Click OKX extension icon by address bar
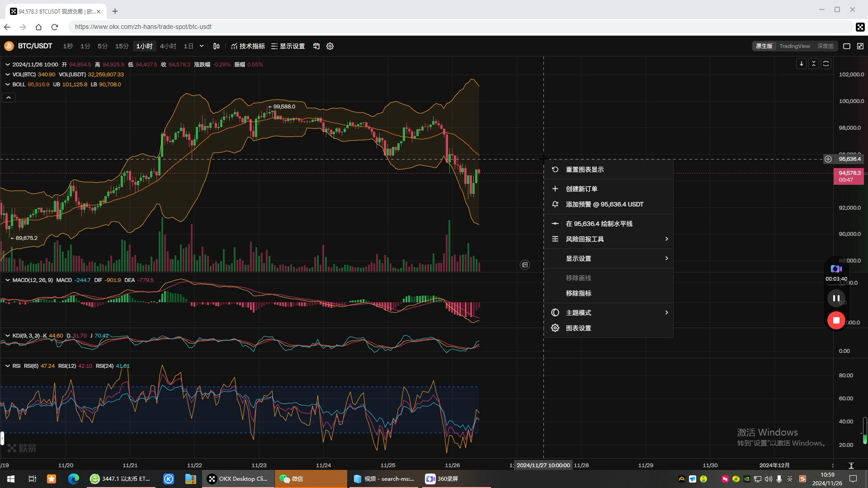The width and height of the screenshot is (868, 488). (x=860, y=27)
